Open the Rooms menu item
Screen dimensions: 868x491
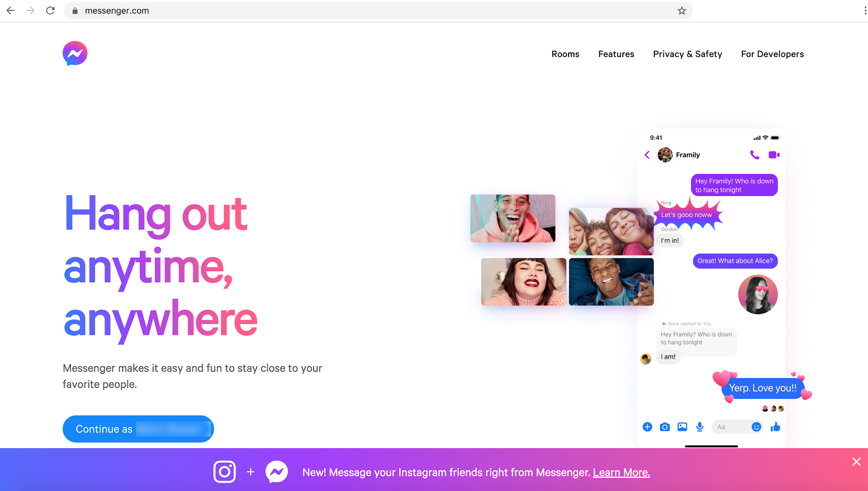pyautogui.click(x=565, y=54)
